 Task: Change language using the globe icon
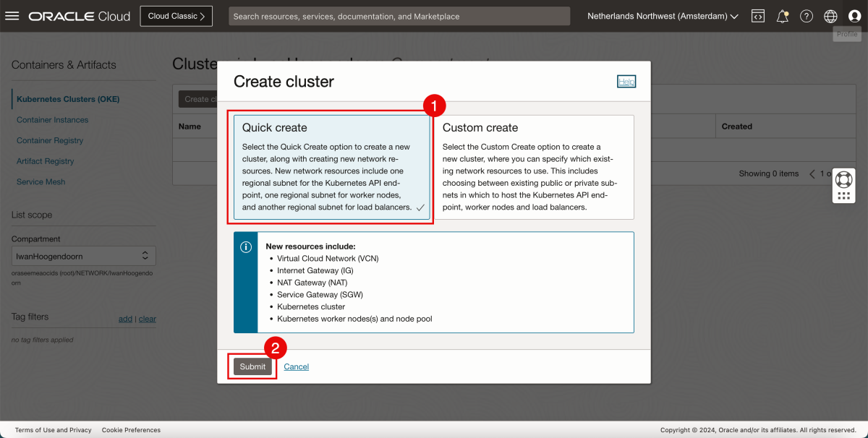pyautogui.click(x=830, y=15)
